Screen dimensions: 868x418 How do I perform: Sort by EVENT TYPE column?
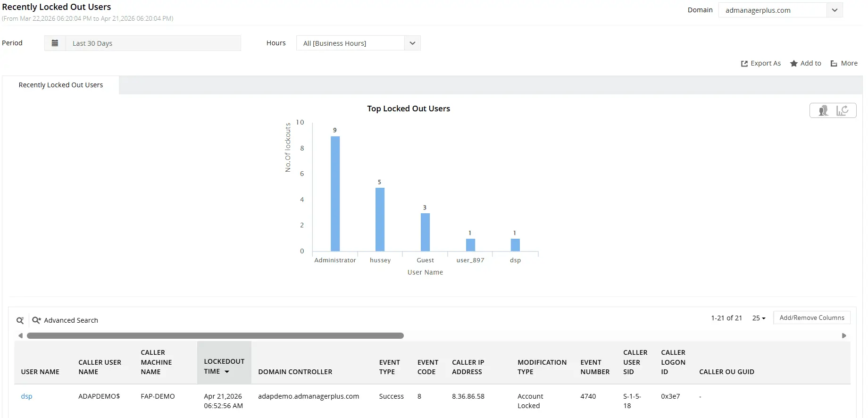pyautogui.click(x=389, y=367)
